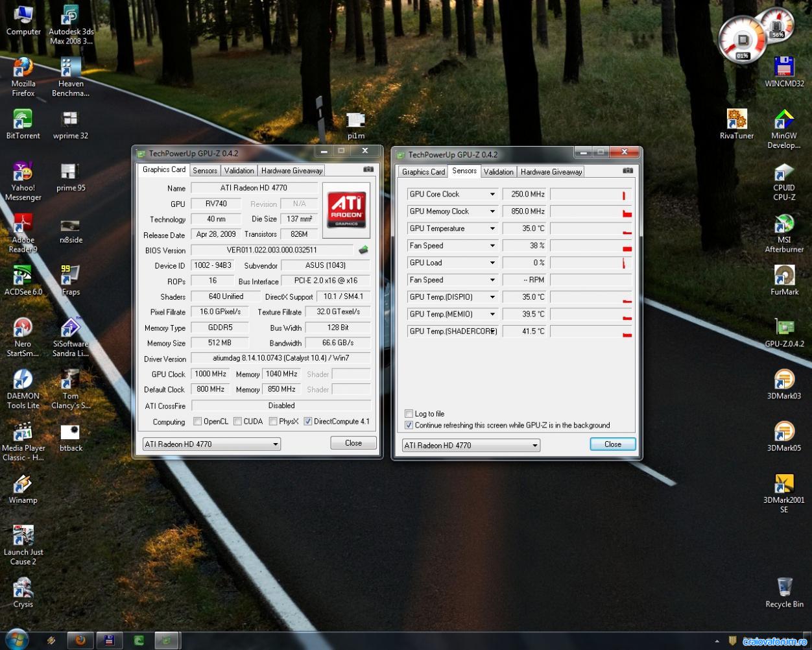The width and height of the screenshot is (812, 650).
Task: Toggle the PhysX checkbox
Action: click(273, 422)
